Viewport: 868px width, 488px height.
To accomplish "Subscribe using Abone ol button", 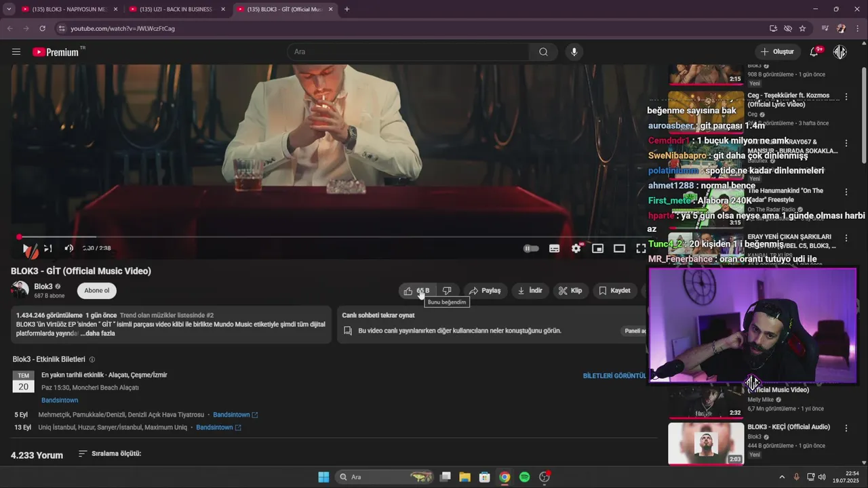I will (97, 291).
